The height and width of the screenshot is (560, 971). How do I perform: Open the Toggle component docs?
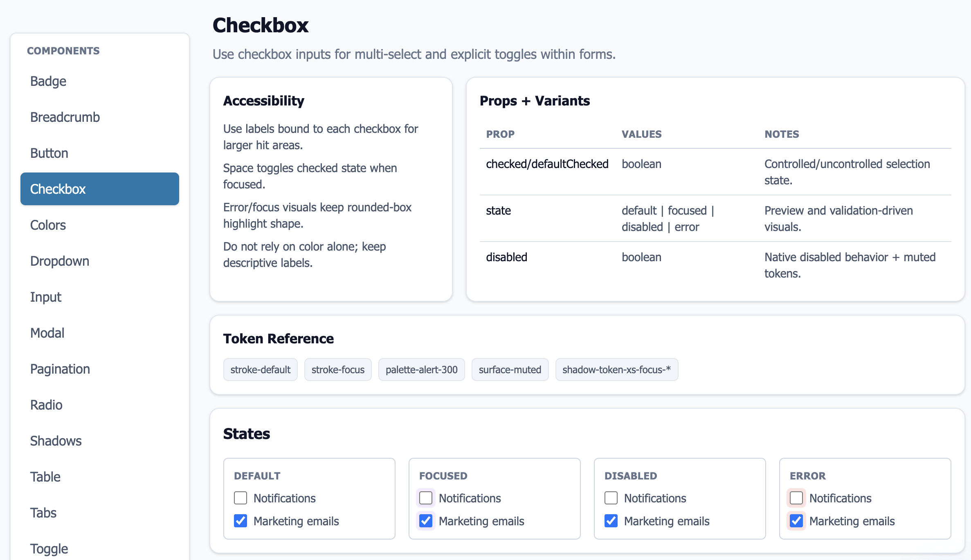(x=49, y=549)
